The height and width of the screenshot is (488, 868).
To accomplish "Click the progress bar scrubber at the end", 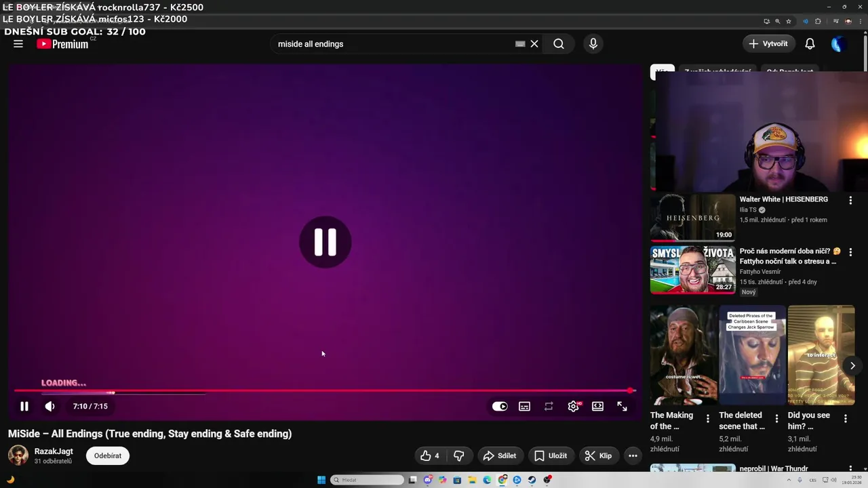I will pyautogui.click(x=631, y=390).
